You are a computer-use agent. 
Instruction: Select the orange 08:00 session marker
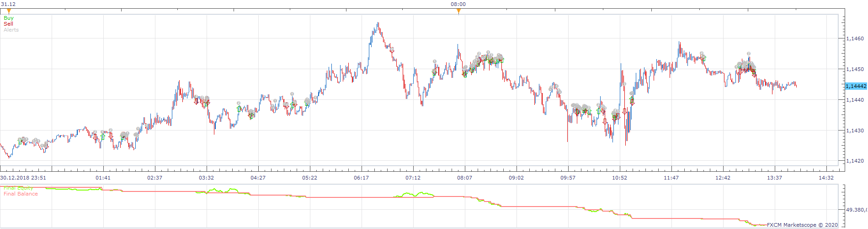tap(458, 11)
